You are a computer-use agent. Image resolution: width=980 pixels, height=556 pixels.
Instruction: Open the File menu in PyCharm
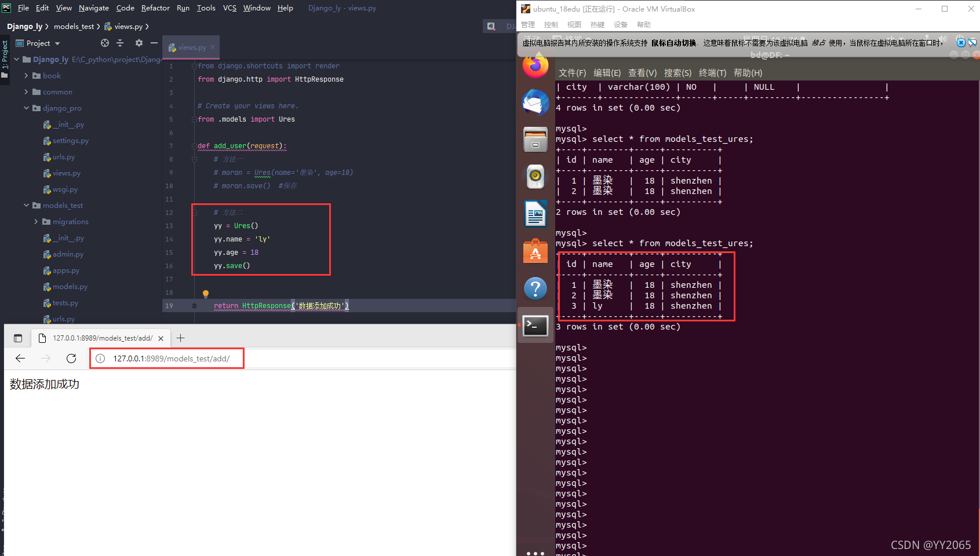point(23,8)
